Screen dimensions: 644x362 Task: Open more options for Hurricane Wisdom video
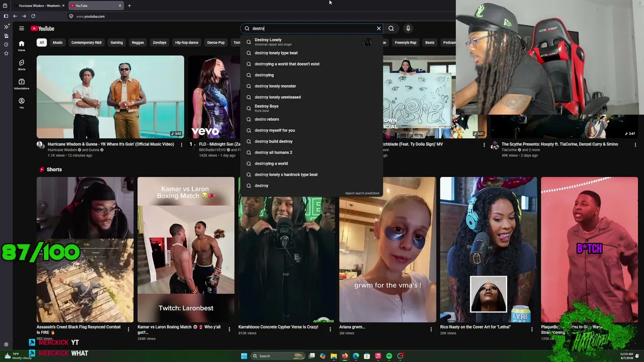[182, 145]
